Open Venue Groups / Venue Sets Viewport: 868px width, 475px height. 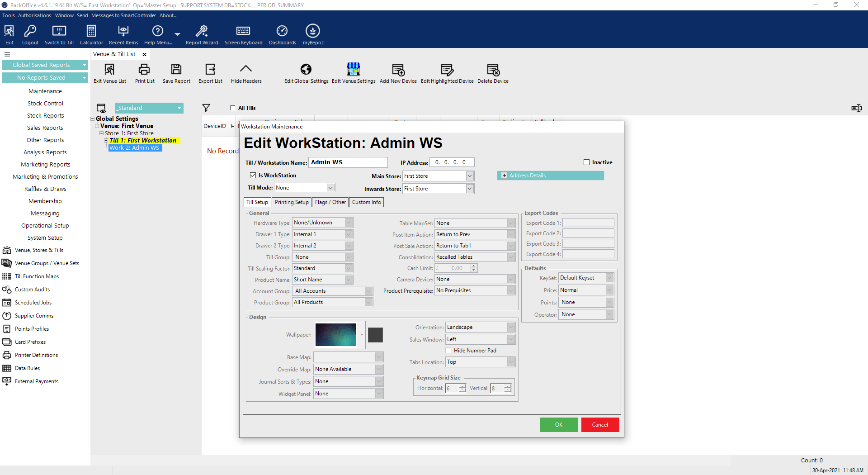[x=47, y=263]
